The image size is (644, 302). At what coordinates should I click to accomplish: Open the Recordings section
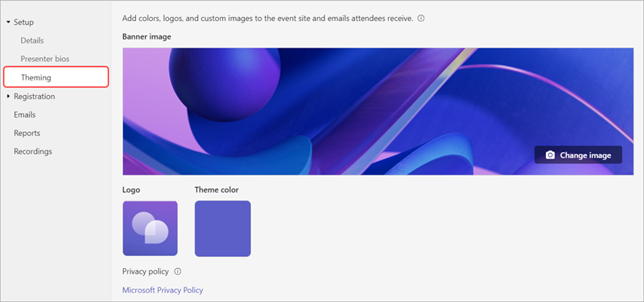[33, 151]
